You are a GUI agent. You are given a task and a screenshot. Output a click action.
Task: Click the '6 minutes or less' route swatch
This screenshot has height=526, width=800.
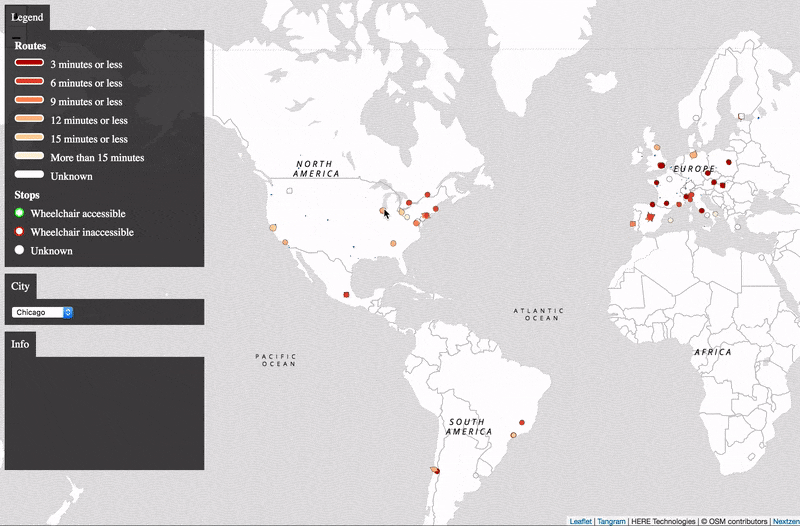click(x=29, y=81)
